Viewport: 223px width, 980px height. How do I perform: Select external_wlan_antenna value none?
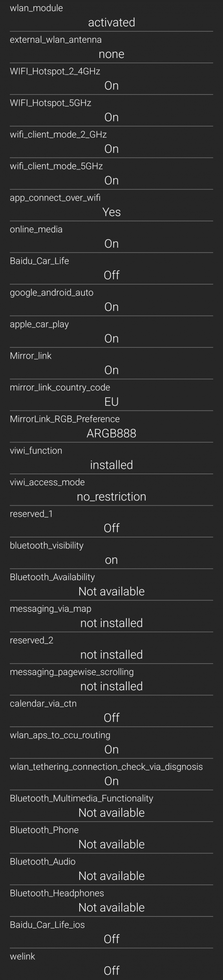[111, 54]
